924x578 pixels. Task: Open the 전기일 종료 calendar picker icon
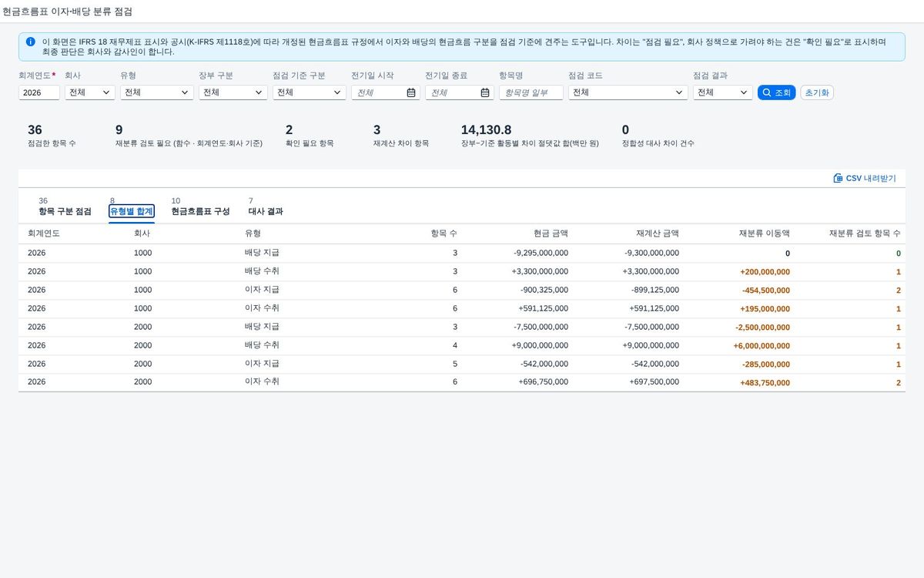(485, 92)
